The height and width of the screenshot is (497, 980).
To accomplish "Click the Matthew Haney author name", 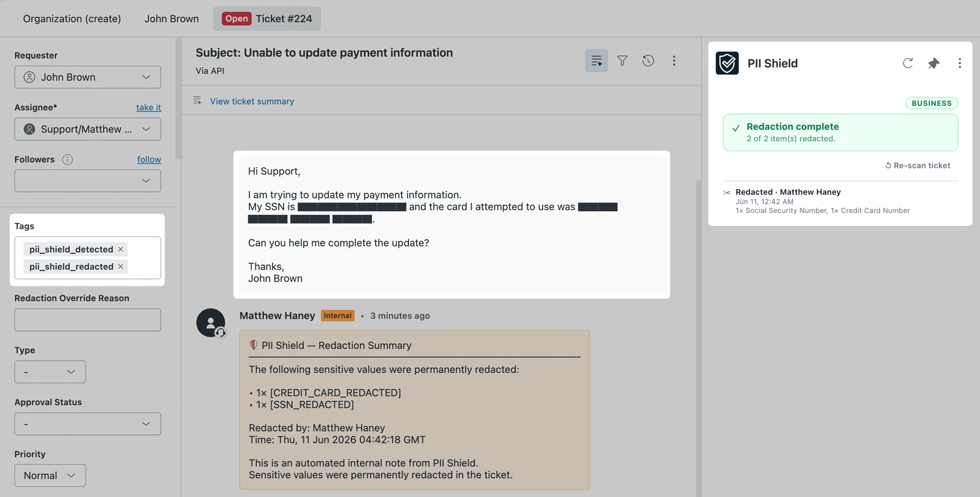I will (277, 316).
